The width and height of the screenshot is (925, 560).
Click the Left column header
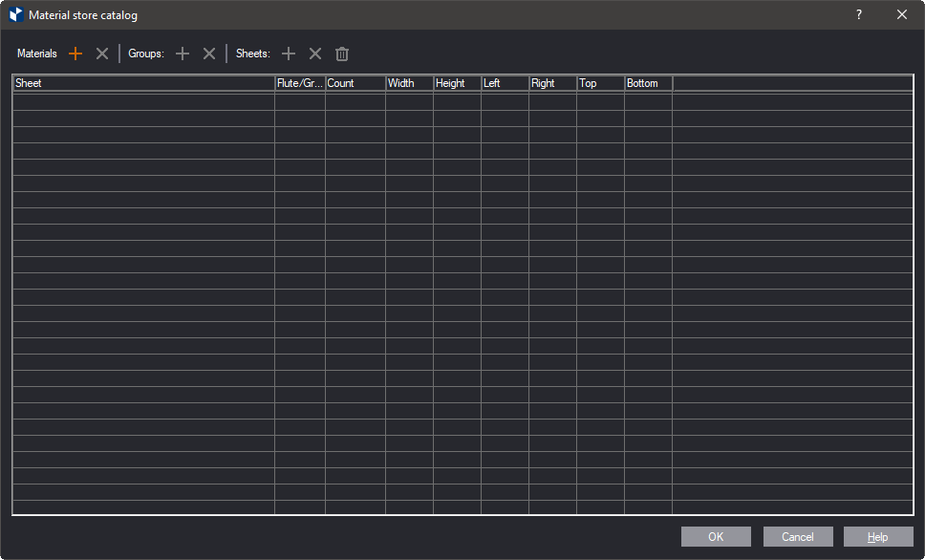click(x=505, y=83)
